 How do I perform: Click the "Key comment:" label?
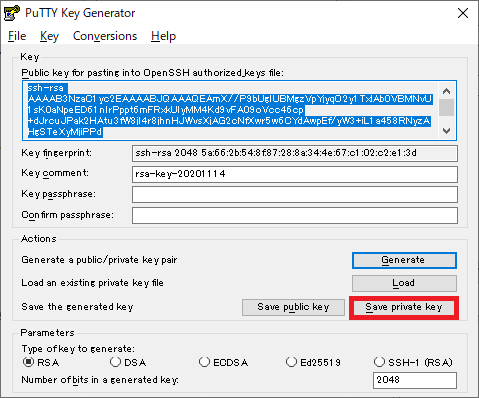tap(55, 173)
